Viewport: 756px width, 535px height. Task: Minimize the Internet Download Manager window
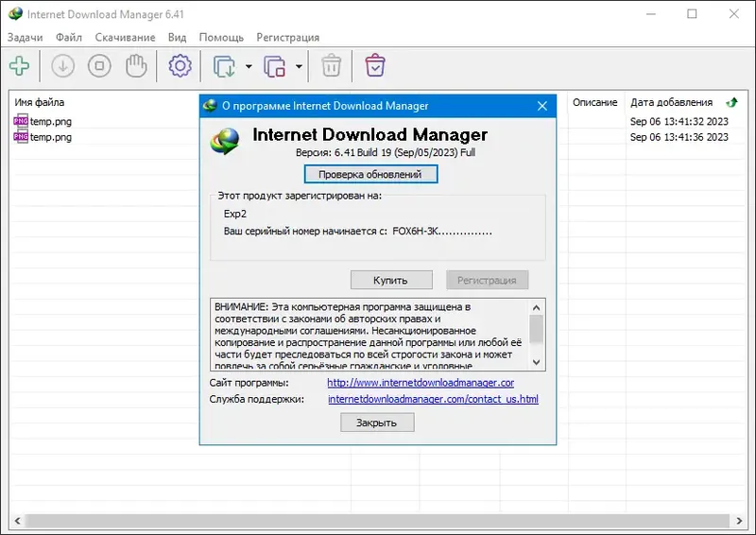pos(651,14)
